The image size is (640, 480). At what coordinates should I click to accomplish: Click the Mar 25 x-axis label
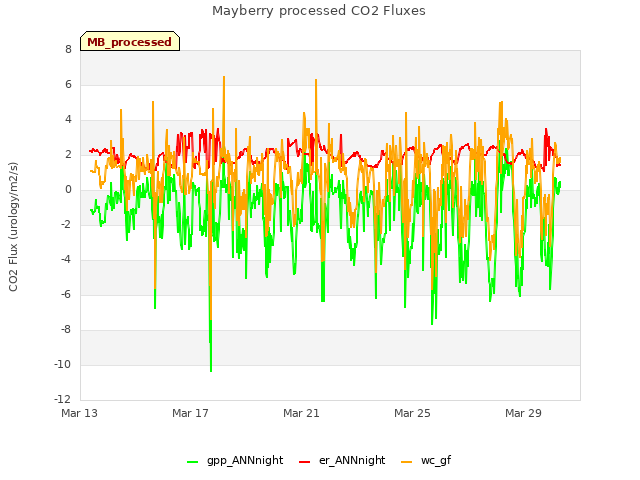click(412, 413)
